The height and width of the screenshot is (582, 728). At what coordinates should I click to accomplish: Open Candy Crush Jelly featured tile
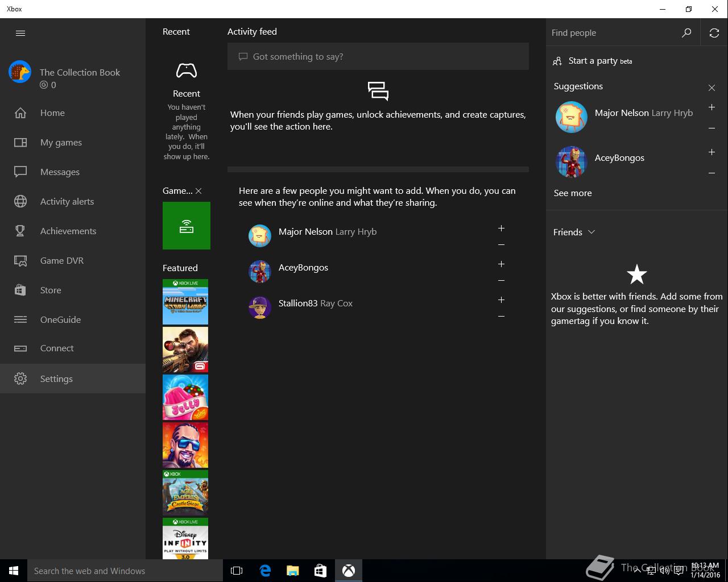pos(185,397)
